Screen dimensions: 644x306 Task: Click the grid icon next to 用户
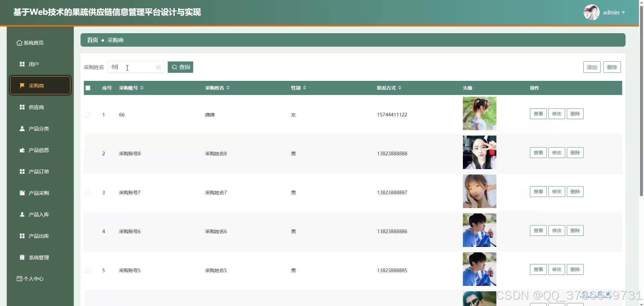pos(22,64)
